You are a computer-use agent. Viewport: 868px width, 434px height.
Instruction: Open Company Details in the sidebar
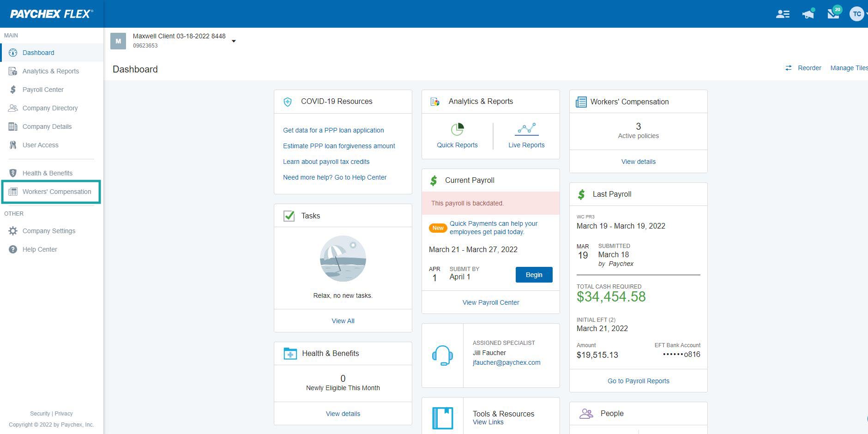pos(52,127)
